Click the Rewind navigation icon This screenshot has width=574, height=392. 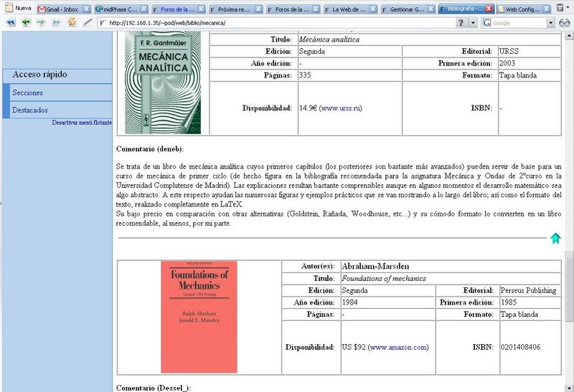pos(11,23)
